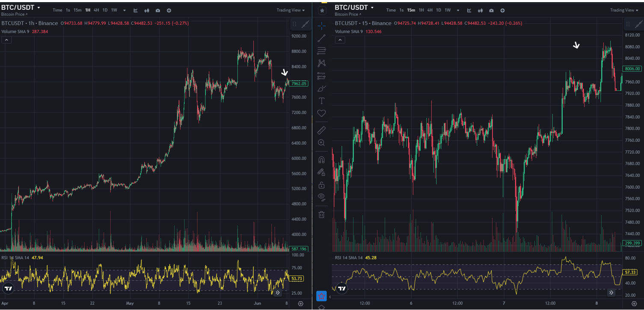Open more intervals dropdown on left chart
The height and width of the screenshot is (310, 644).
coord(125,10)
